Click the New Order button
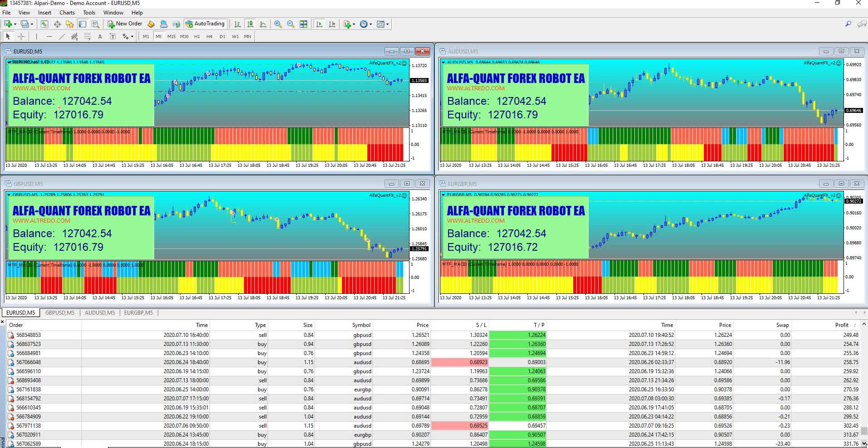Image resolution: width=868 pixels, height=448 pixels. pyautogui.click(x=125, y=24)
